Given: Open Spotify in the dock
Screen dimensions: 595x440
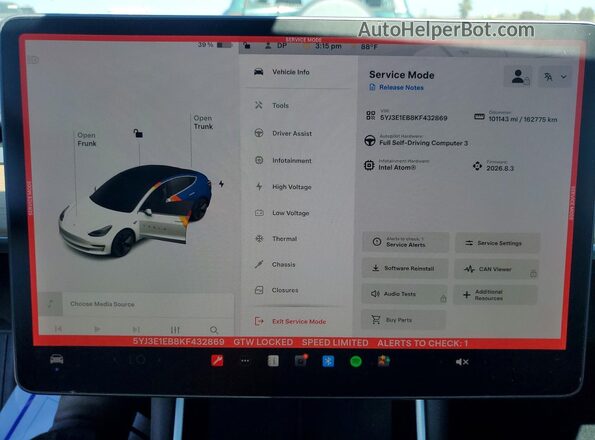Looking at the screenshot, I should (356, 361).
